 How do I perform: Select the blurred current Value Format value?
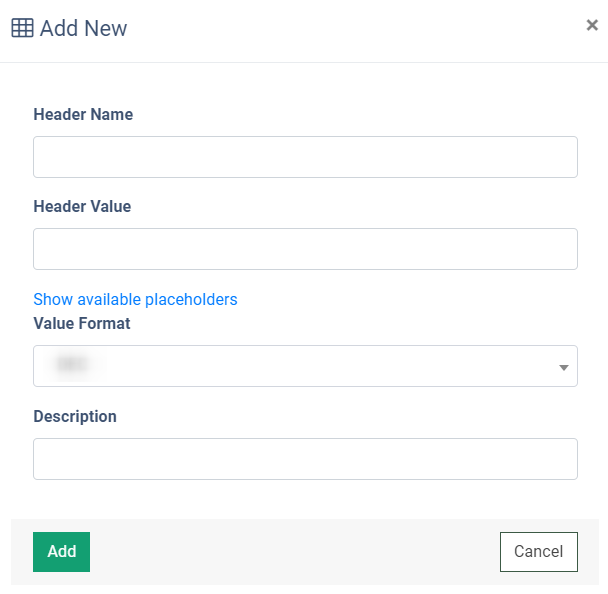pyautogui.click(x=71, y=364)
